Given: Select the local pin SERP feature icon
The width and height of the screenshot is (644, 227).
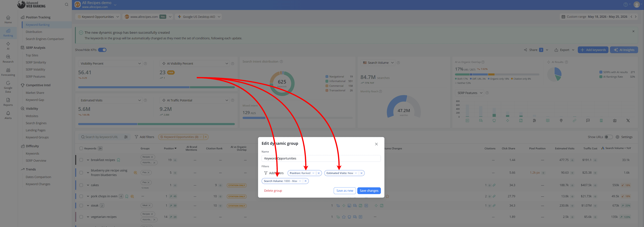Looking at the screenshot, I should tap(561, 121).
